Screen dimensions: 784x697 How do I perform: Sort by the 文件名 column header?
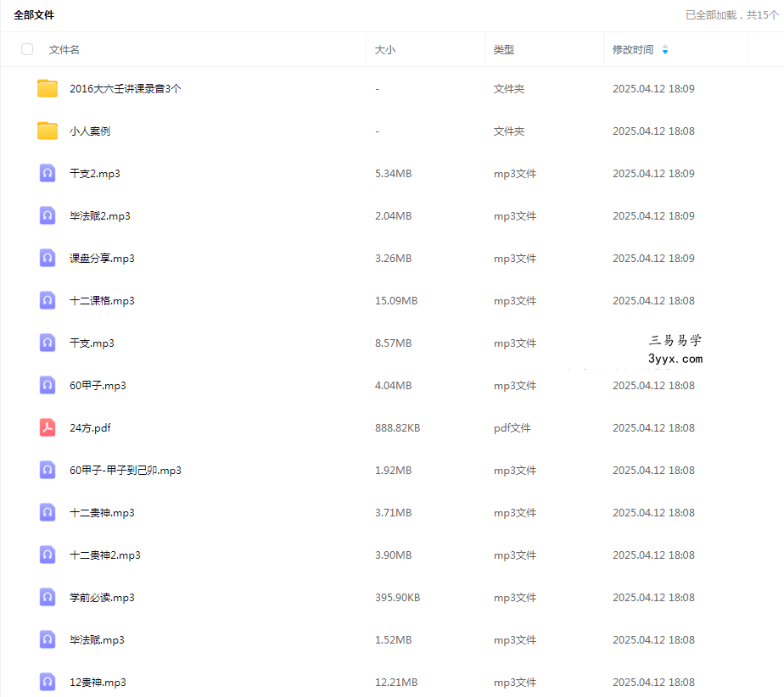(64, 49)
